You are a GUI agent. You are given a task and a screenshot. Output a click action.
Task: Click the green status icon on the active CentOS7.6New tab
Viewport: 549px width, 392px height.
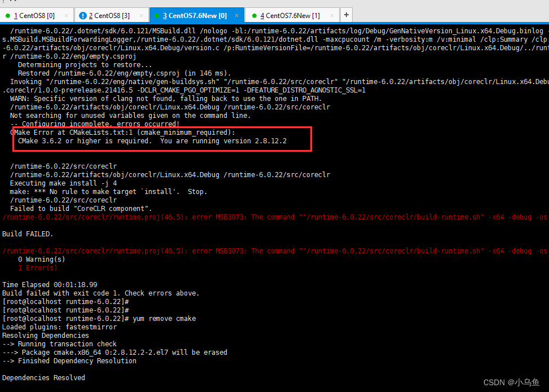[x=156, y=15]
